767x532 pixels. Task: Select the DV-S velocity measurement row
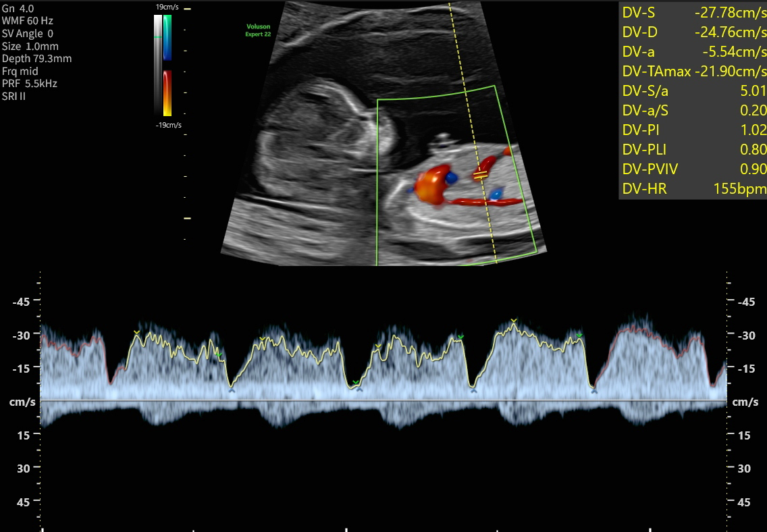pos(693,12)
